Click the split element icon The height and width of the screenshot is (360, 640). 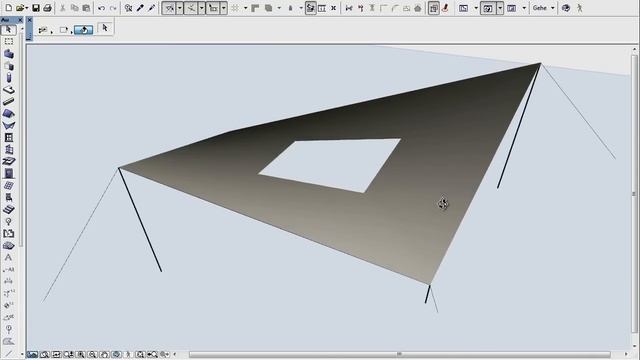(x=349, y=8)
